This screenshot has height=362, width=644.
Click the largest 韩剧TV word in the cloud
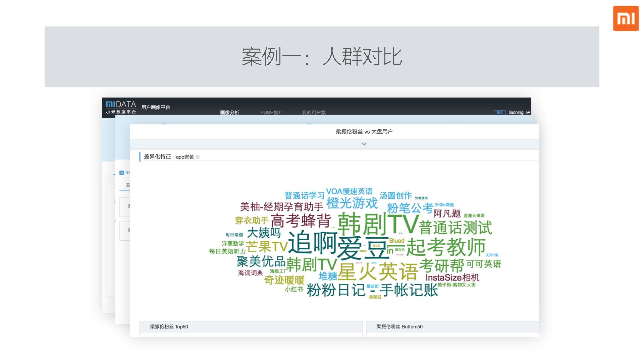point(378,224)
